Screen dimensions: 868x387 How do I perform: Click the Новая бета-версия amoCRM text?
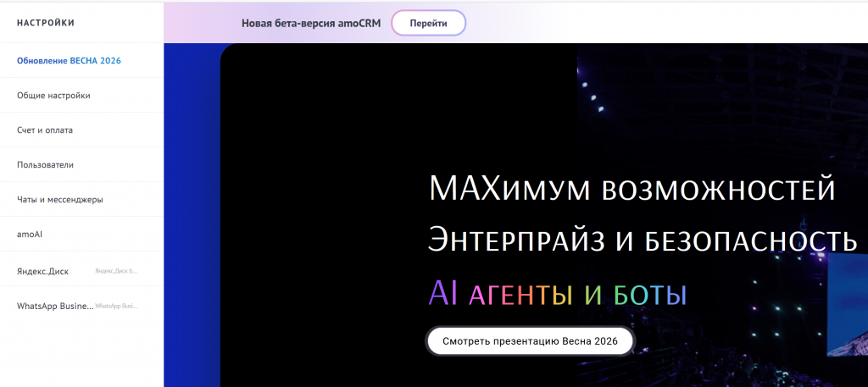[x=311, y=24]
